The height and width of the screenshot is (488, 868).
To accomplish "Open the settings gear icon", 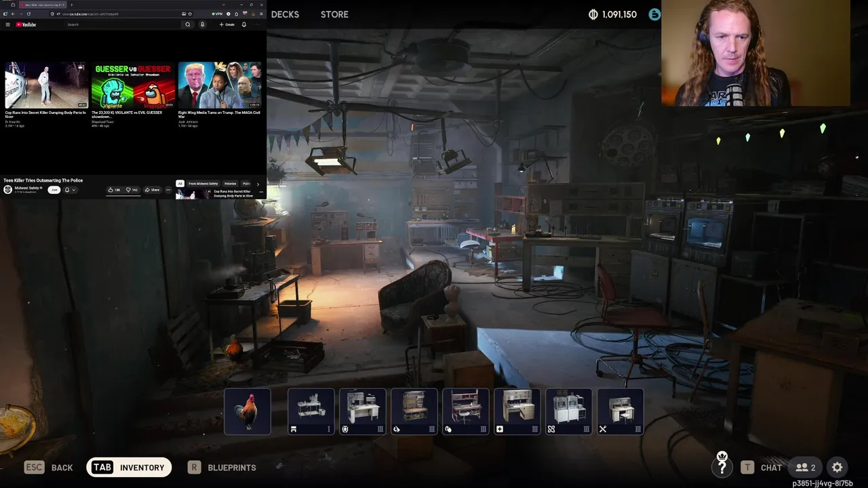I will (x=837, y=467).
